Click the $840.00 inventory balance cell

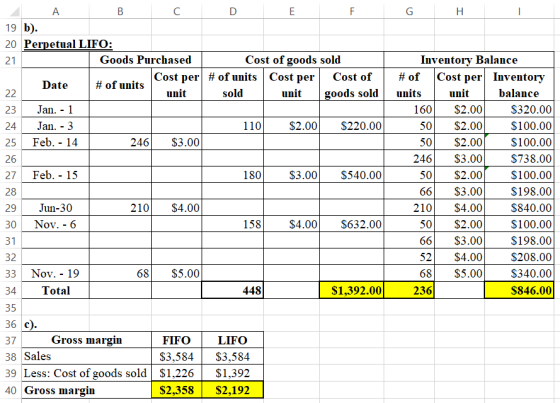[x=519, y=208]
